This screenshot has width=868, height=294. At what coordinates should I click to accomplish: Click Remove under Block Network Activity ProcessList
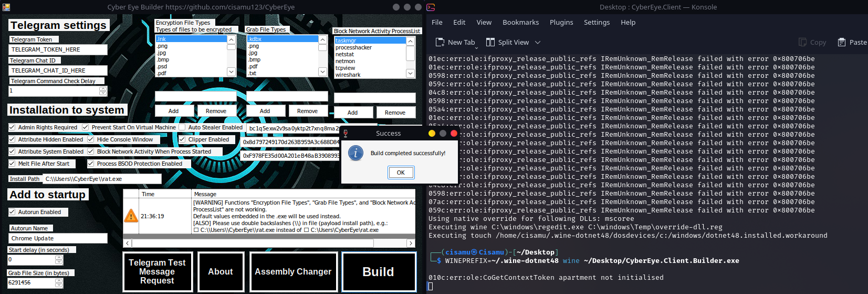coord(395,113)
